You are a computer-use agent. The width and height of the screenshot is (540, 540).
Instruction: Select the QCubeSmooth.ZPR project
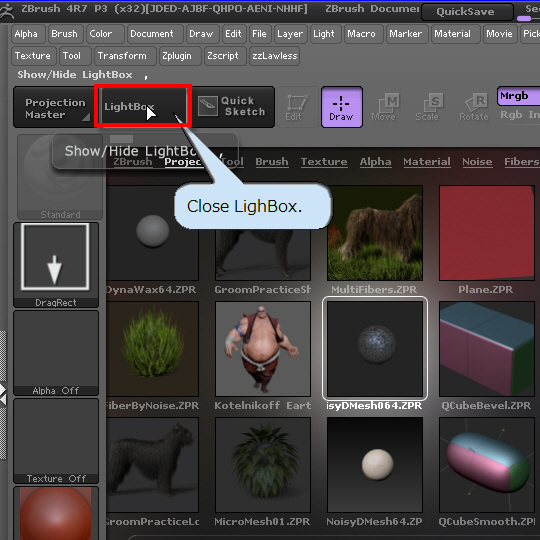(x=487, y=465)
